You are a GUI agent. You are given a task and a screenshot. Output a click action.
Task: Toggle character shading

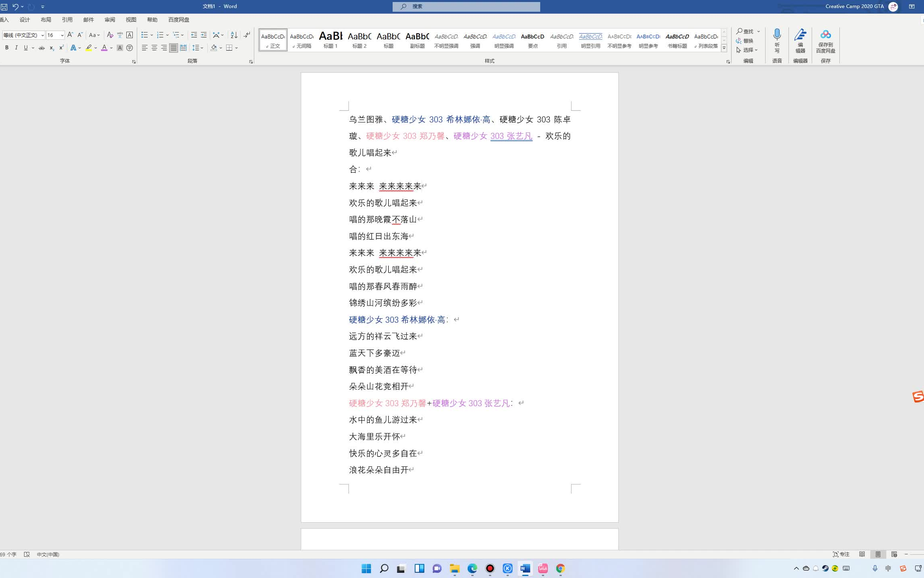120,48
